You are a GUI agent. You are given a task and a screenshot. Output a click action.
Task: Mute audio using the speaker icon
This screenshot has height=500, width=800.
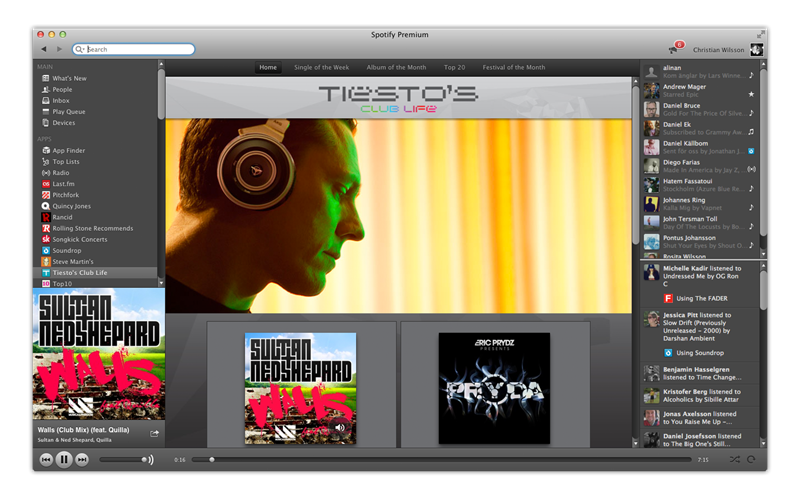pyautogui.click(x=148, y=459)
